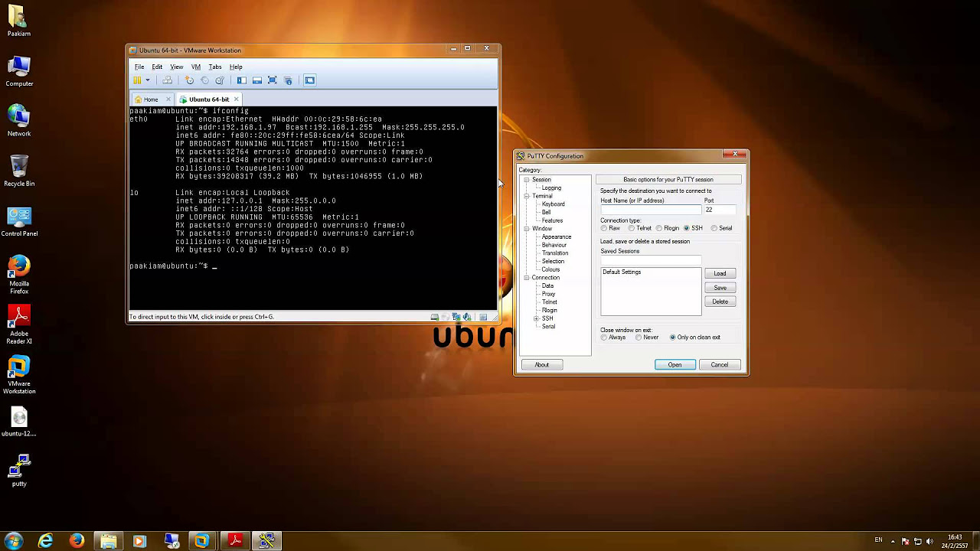Viewport: 980px width, 551px height.
Task: Select Serial connection type radio button
Action: [714, 228]
